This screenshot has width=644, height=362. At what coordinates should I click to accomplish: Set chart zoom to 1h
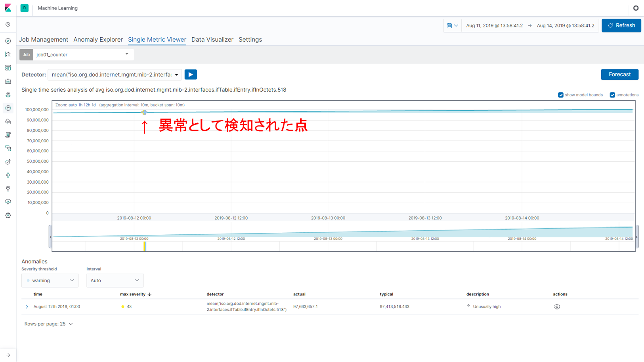(80, 105)
